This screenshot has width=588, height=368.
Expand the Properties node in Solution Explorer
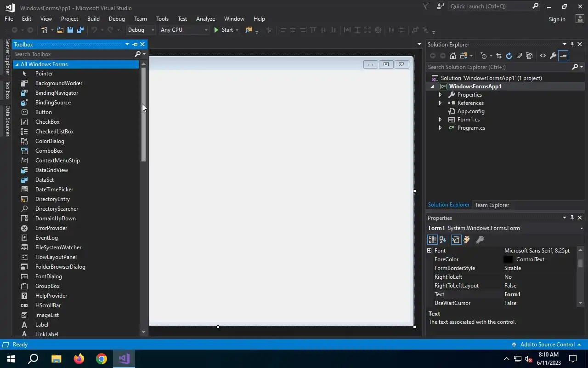pos(440,95)
